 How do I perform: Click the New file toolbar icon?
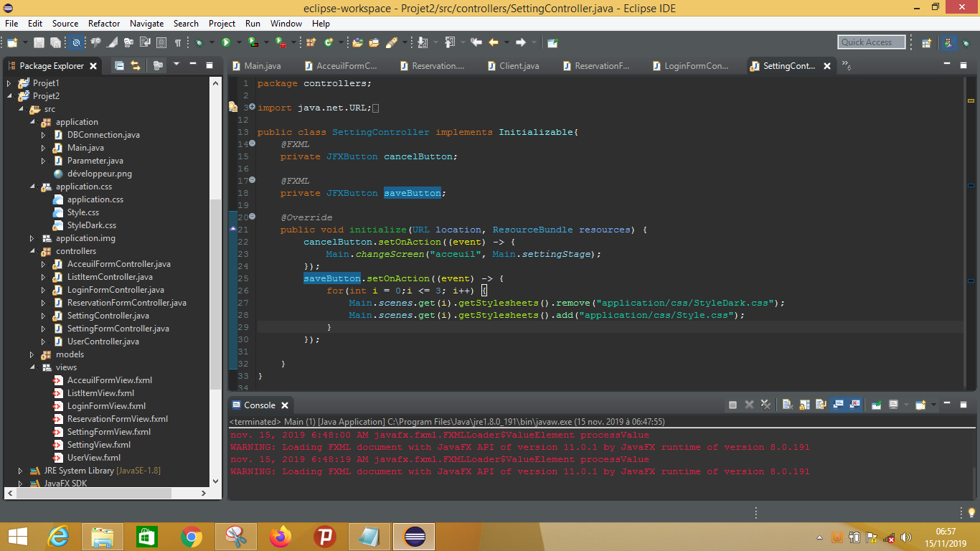pyautogui.click(x=12, y=42)
